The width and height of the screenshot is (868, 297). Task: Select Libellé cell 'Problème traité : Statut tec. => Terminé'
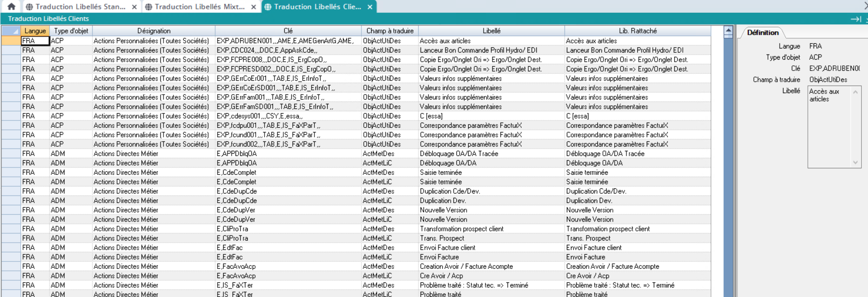(491, 285)
